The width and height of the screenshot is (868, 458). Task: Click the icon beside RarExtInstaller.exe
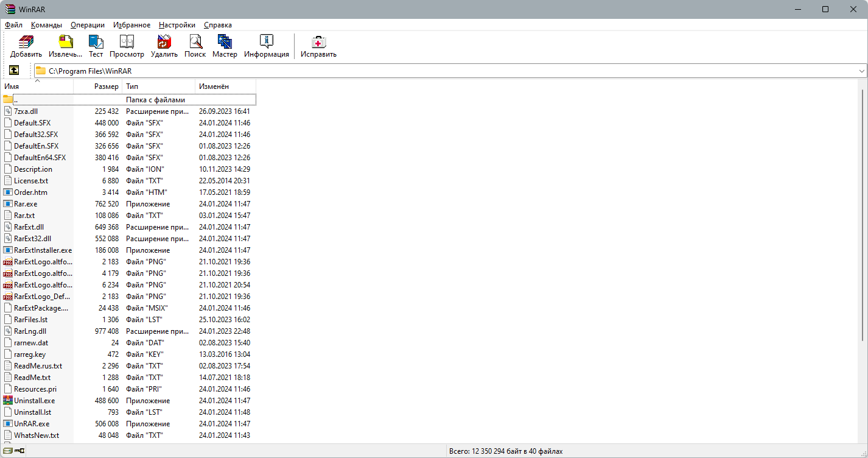(x=8, y=250)
